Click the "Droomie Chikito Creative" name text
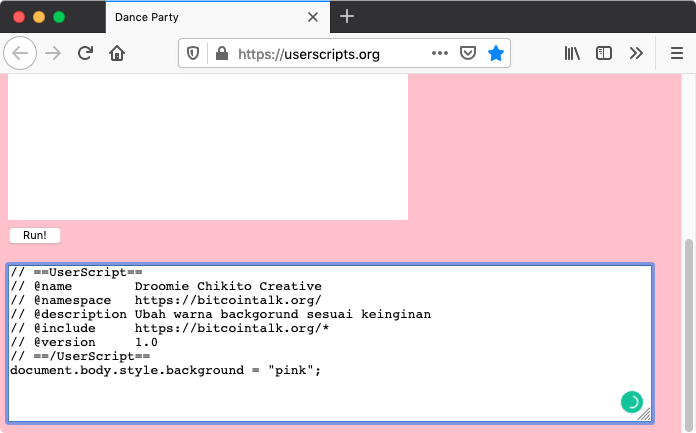The width and height of the screenshot is (696, 433). pyautogui.click(x=228, y=286)
